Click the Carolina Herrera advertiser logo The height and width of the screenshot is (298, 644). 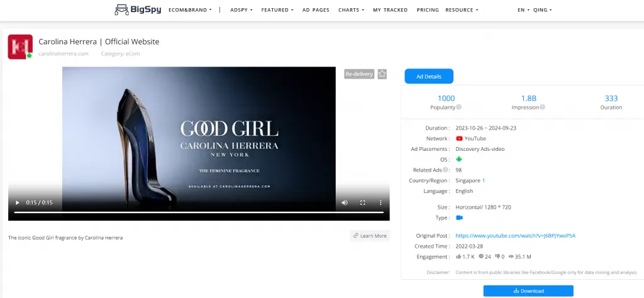[20, 47]
